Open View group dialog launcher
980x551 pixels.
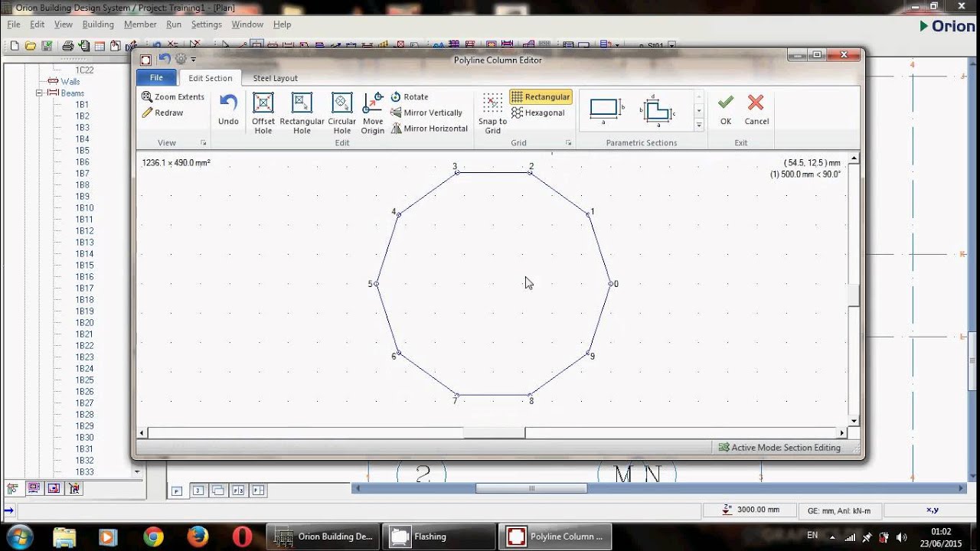204,143
